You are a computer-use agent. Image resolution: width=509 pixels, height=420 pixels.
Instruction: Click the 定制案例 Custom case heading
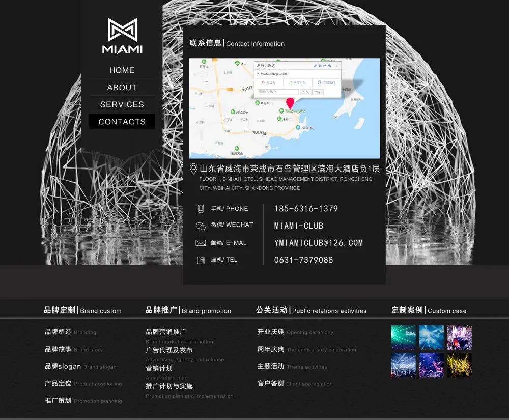click(x=429, y=310)
